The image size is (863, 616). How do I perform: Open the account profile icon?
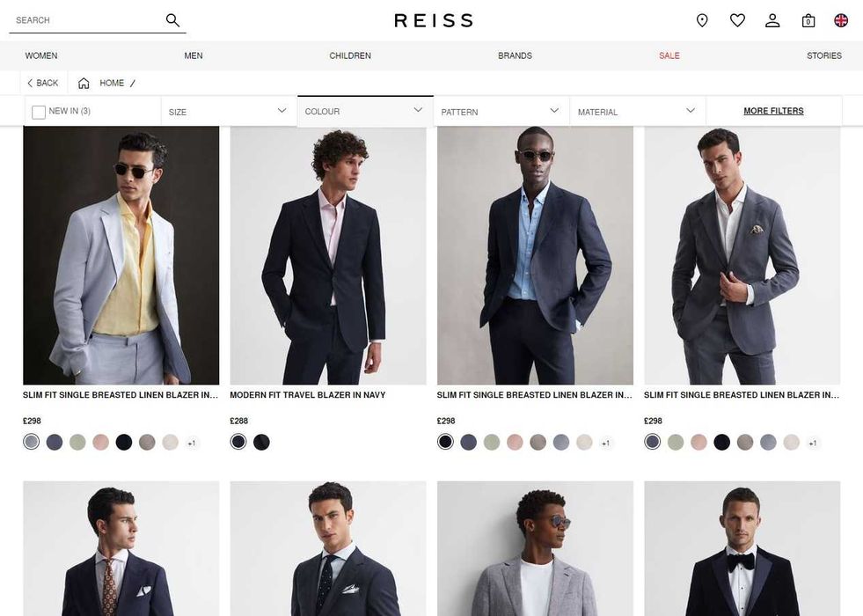[772, 20]
